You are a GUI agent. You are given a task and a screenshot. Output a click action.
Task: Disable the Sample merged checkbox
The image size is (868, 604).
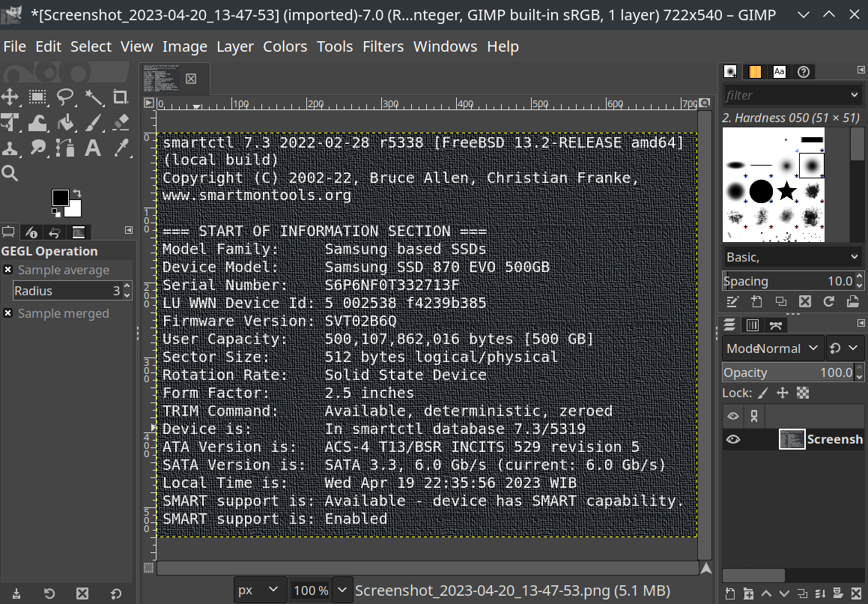coord(7,313)
